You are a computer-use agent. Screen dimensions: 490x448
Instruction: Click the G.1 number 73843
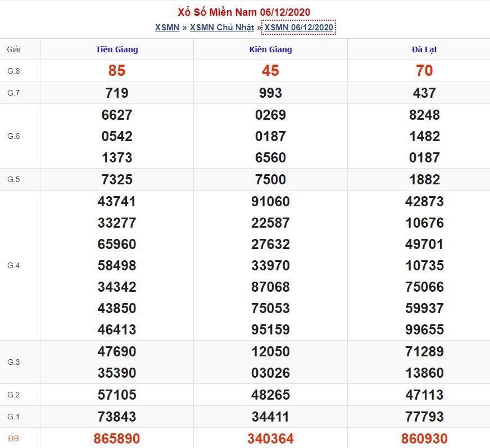click(x=117, y=417)
